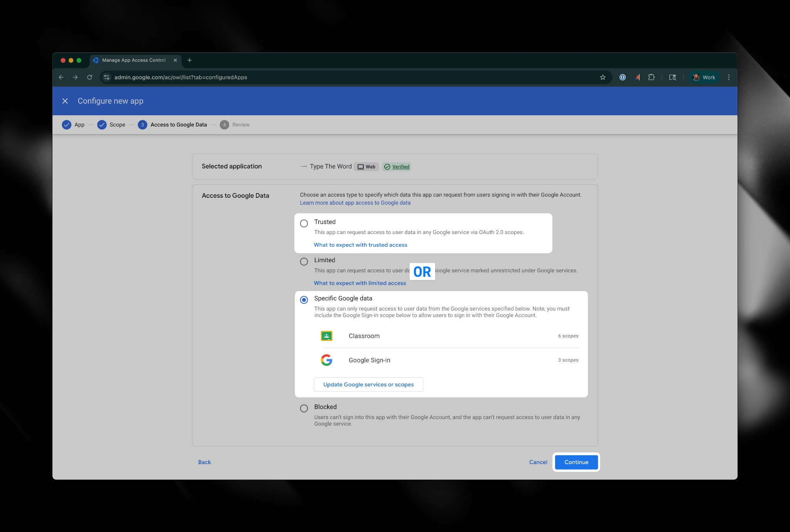The width and height of the screenshot is (790, 532).
Task: Open What to expect with limited access
Action: [x=360, y=283]
